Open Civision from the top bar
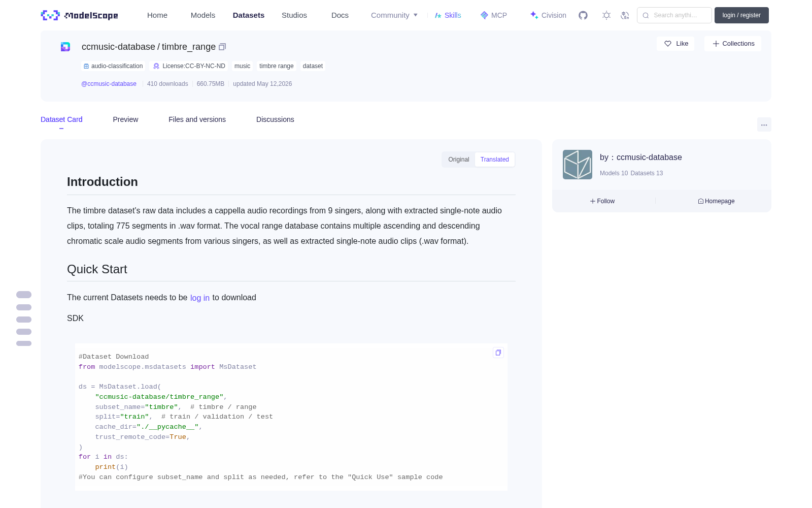The width and height of the screenshot is (812, 508). click(548, 15)
